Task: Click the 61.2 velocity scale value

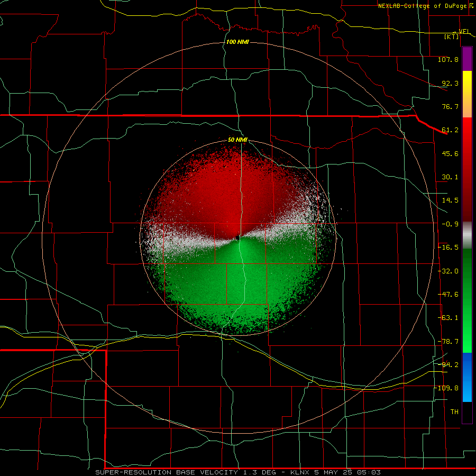Action: (450, 130)
